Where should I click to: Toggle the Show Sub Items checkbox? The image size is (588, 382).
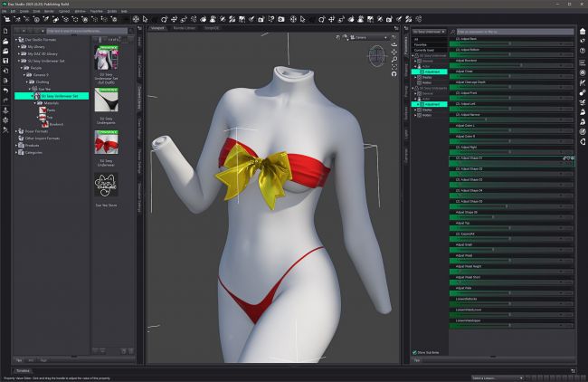point(415,351)
